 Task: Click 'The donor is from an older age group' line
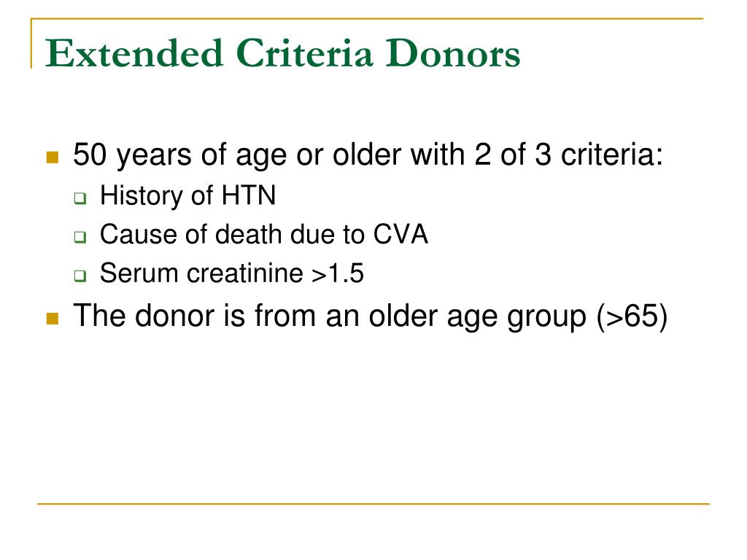370,316
